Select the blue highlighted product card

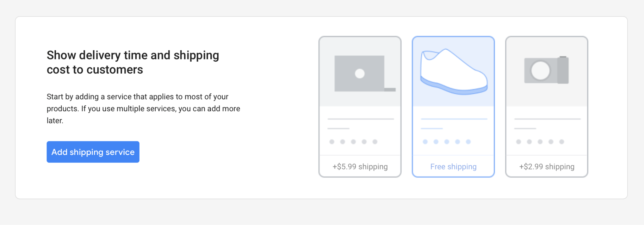tap(453, 107)
